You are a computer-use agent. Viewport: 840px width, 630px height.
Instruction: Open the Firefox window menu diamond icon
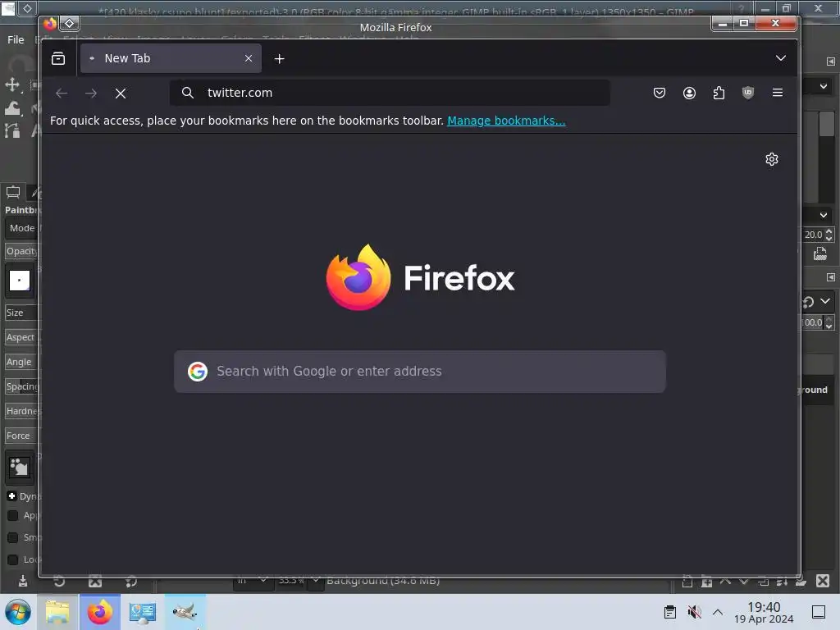coord(69,23)
